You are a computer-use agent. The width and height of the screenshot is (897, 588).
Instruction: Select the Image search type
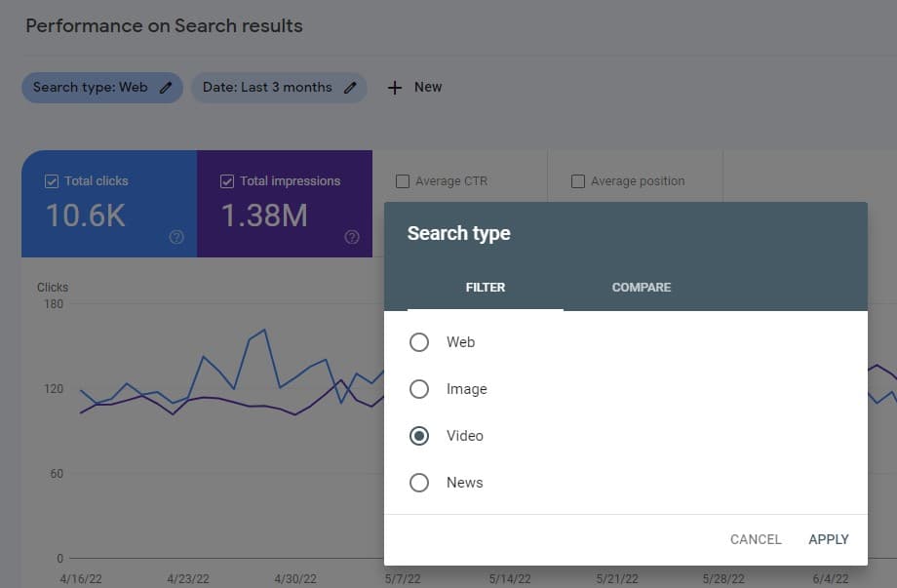[x=419, y=389]
